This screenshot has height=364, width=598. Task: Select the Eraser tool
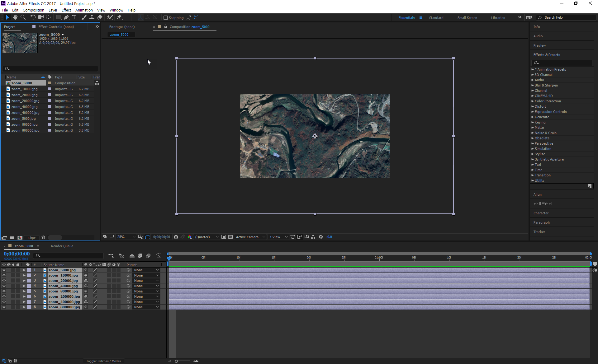coord(100,17)
